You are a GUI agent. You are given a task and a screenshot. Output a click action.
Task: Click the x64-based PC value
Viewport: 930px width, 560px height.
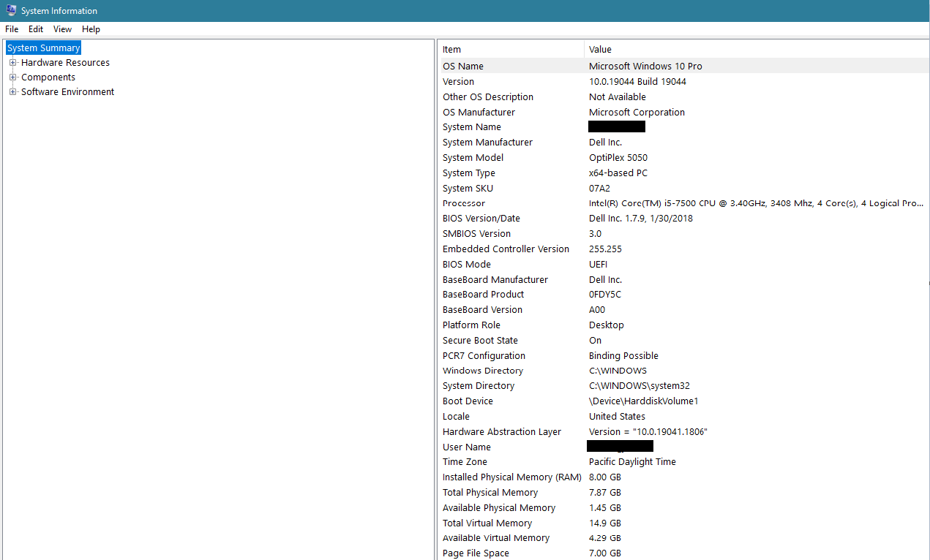point(618,173)
